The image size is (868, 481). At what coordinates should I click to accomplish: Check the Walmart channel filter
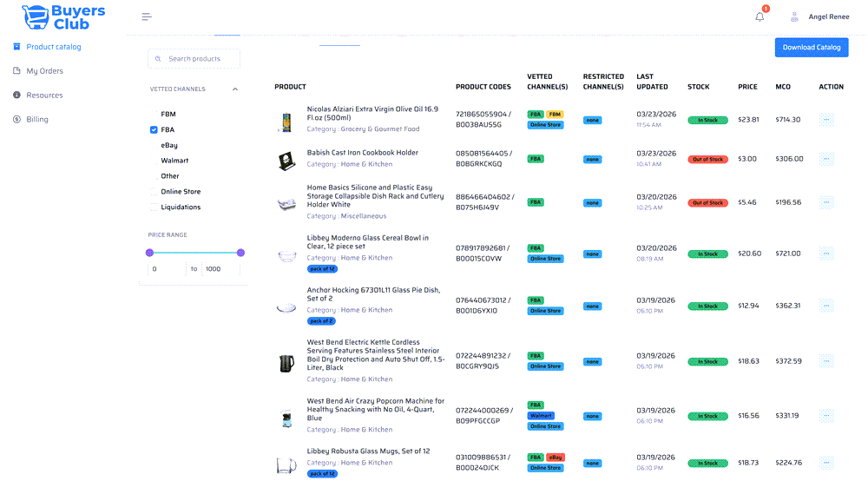point(154,161)
